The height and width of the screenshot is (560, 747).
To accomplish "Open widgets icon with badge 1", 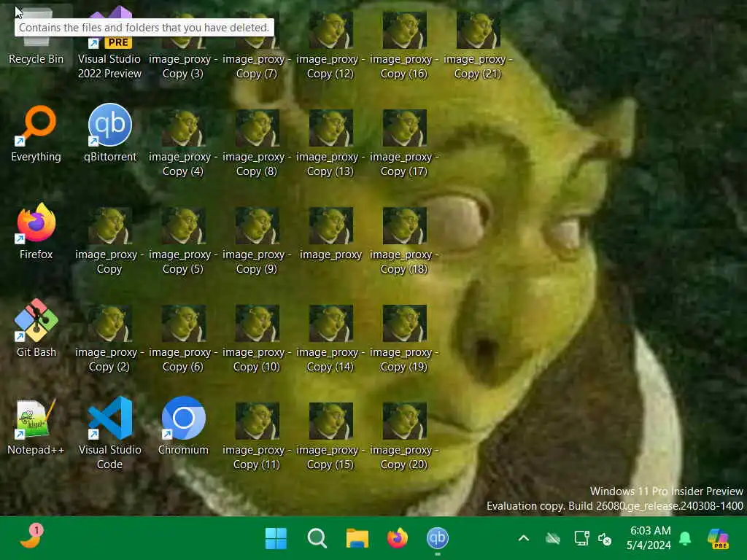I will coord(31,537).
